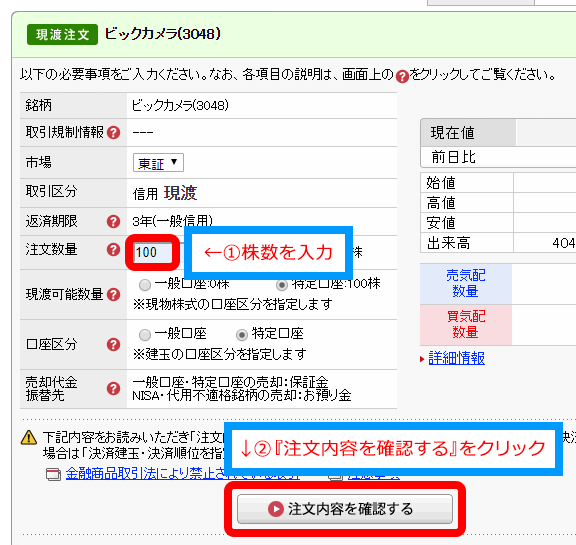Image resolution: width=576 pixels, height=545 pixels.
Task: Click the 売却代金振替先 row label
Action: click(51, 389)
